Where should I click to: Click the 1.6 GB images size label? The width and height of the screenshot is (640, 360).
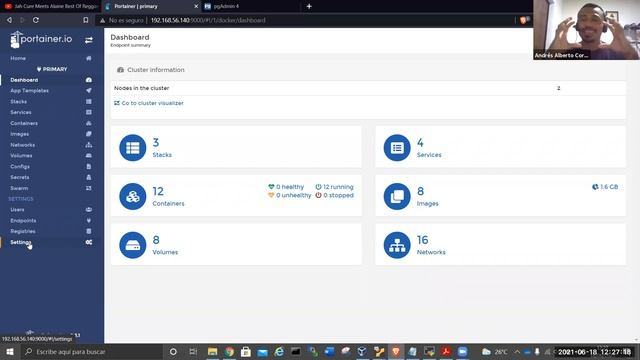point(605,187)
